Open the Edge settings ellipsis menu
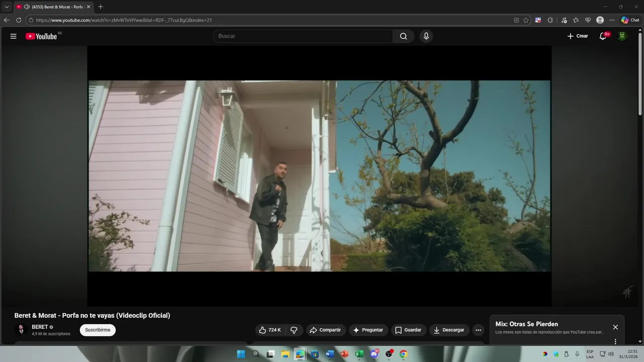644x362 pixels. (612, 20)
